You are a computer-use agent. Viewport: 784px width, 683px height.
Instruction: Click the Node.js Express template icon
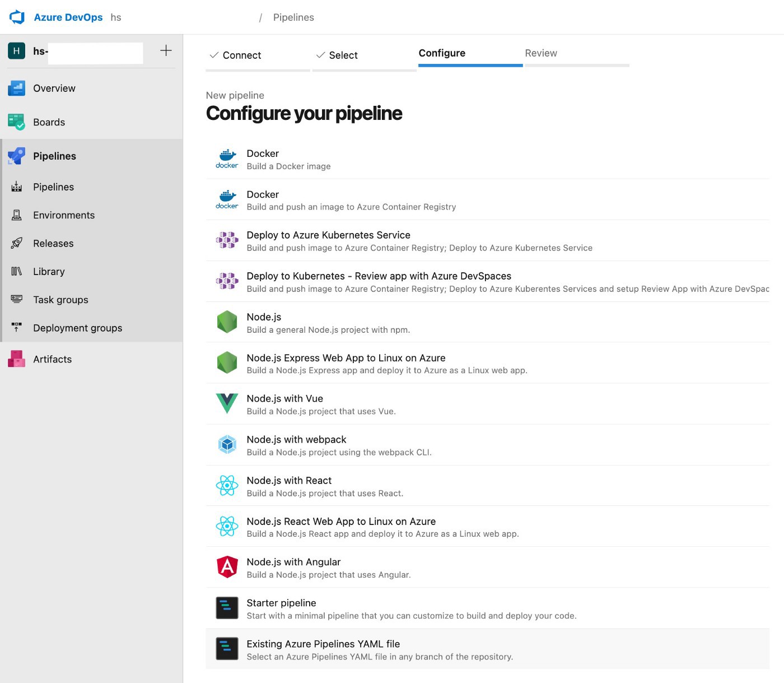point(227,363)
